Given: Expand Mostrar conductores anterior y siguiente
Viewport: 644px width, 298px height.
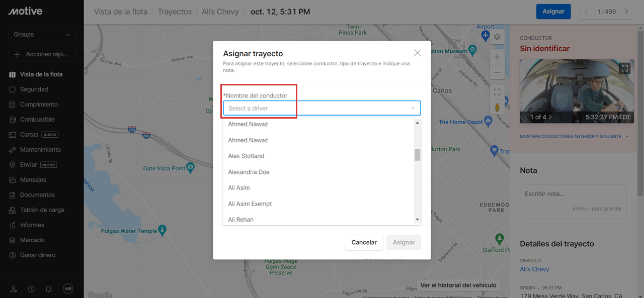Looking at the screenshot, I should (x=574, y=136).
